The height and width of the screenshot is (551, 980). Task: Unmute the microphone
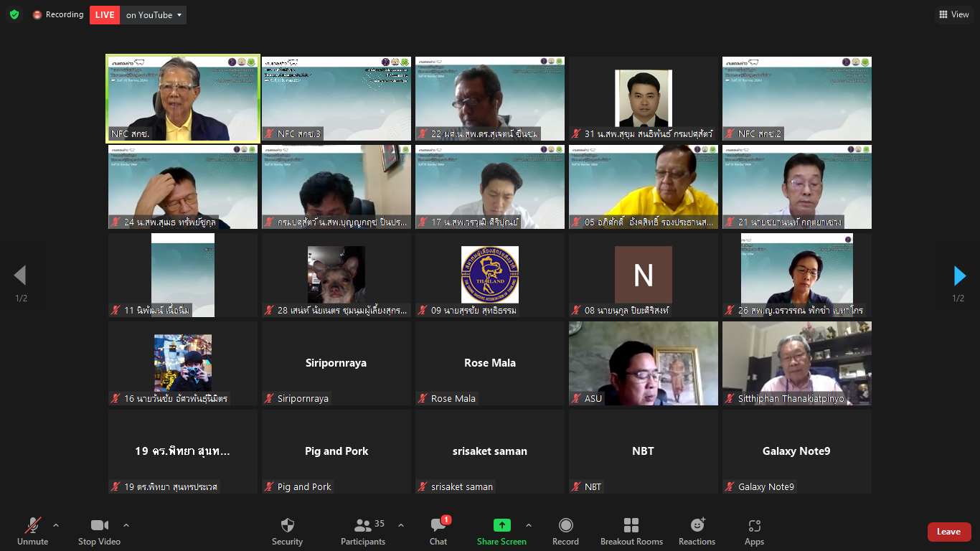click(x=32, y=532)
